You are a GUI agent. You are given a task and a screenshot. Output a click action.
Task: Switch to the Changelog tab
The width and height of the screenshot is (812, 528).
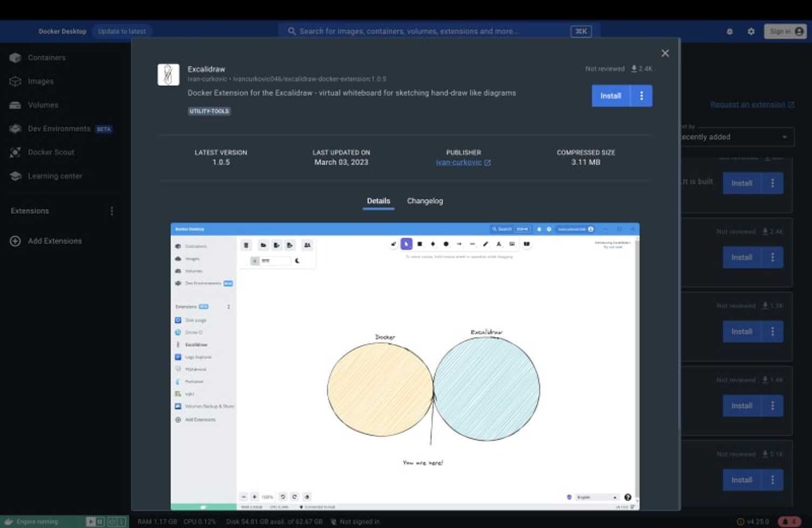425,201
